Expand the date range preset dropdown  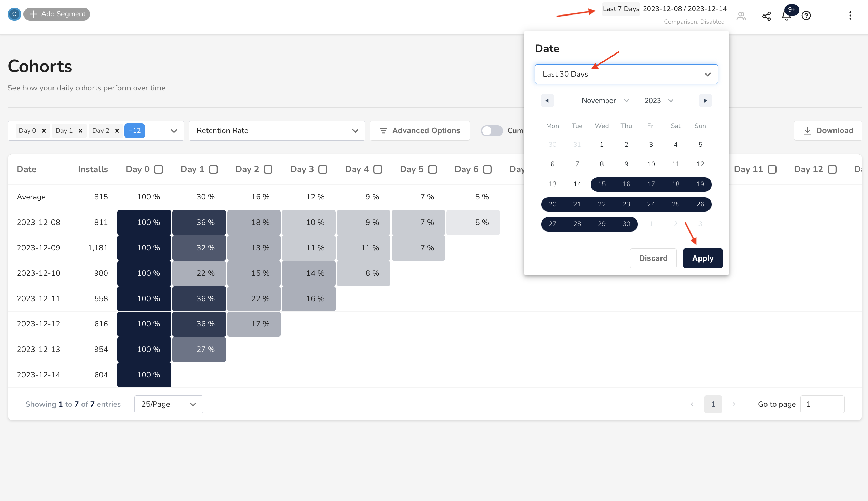[x=626, y=73]
